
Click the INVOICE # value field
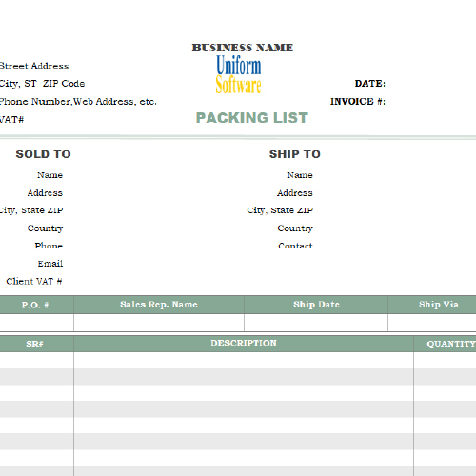(x=431, y=102)
